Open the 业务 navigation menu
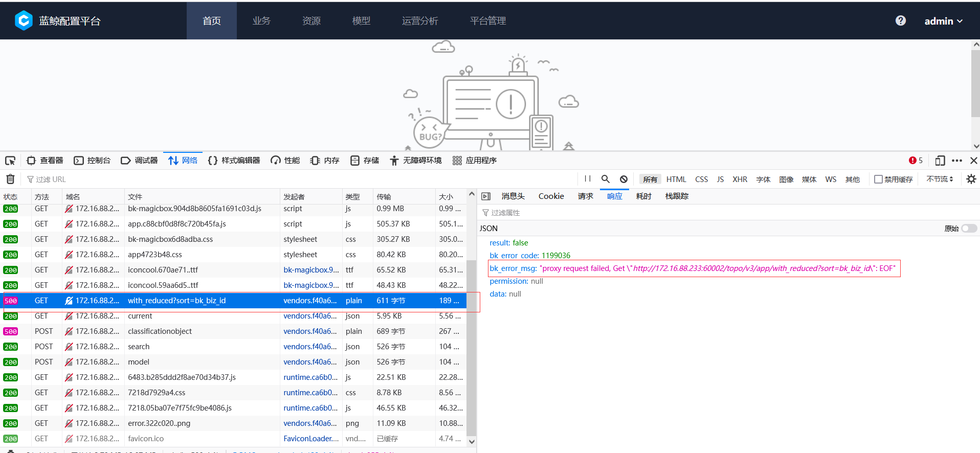This screenshot has height=453, width=980. [x=261, y=20]
